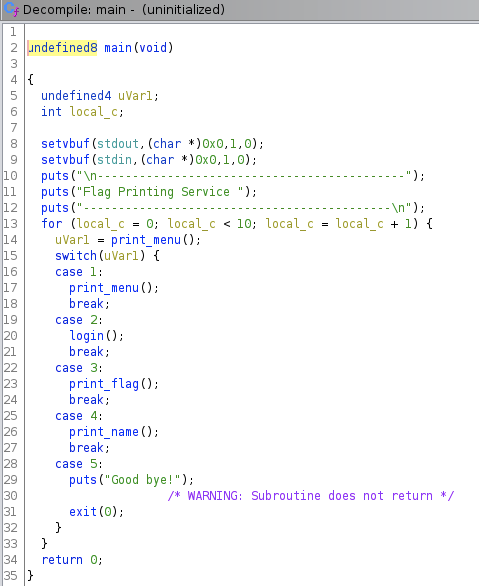479x586 pixels.
Task: Click the WARNING subroutine comment
Action: [x=311, y=496]
